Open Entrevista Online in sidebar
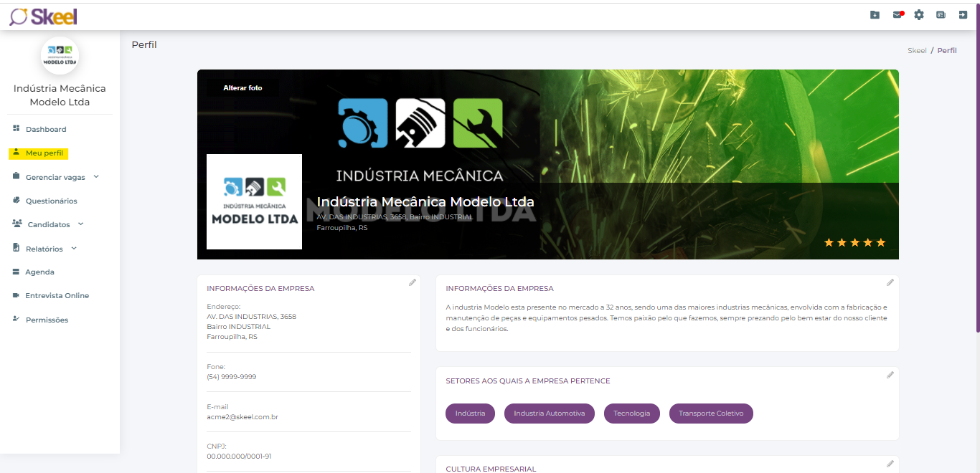This screenshot has width=980, height=473. 57,296
